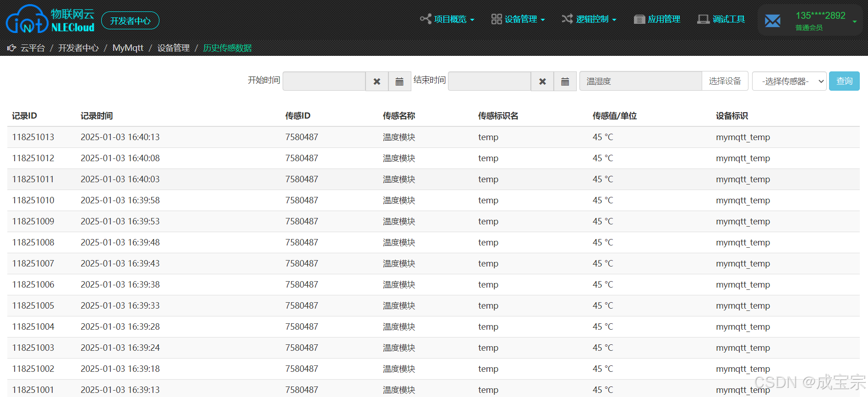Viewport: 868px width, 397px height.
Task: Select record ID 118251007
Action: click(x=33, y=263)
